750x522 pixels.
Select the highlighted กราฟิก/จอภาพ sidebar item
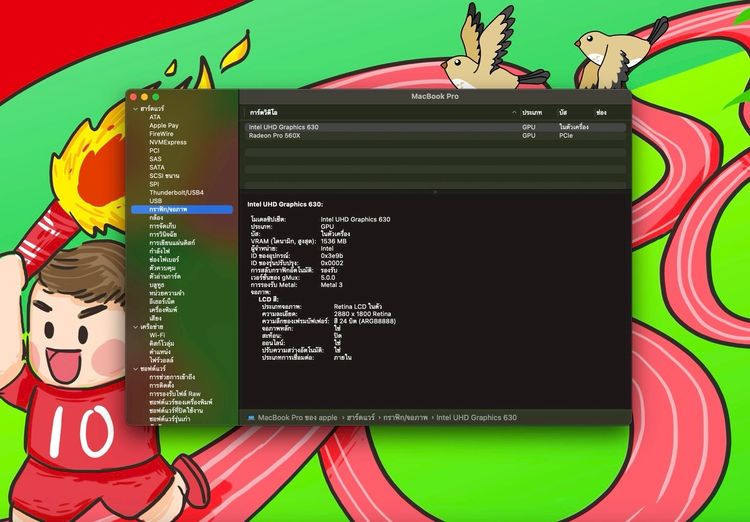(x=168, y=209)
